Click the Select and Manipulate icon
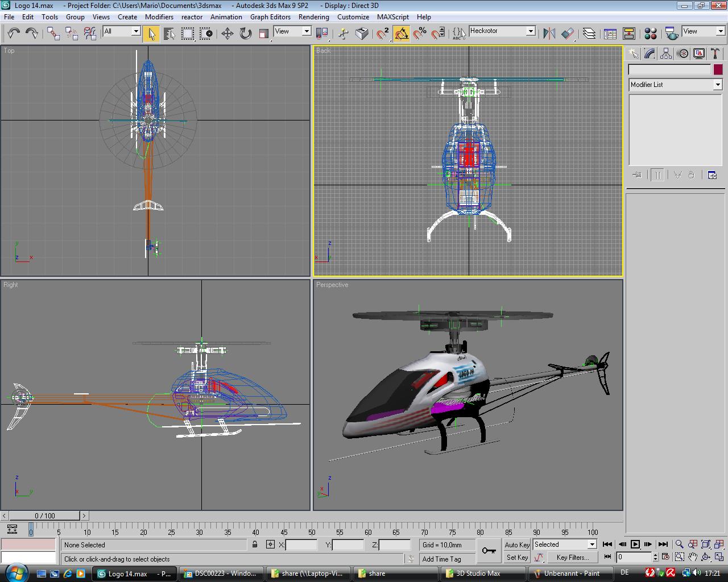This screenshot has width=728, height=582. [x=343, y=34]
